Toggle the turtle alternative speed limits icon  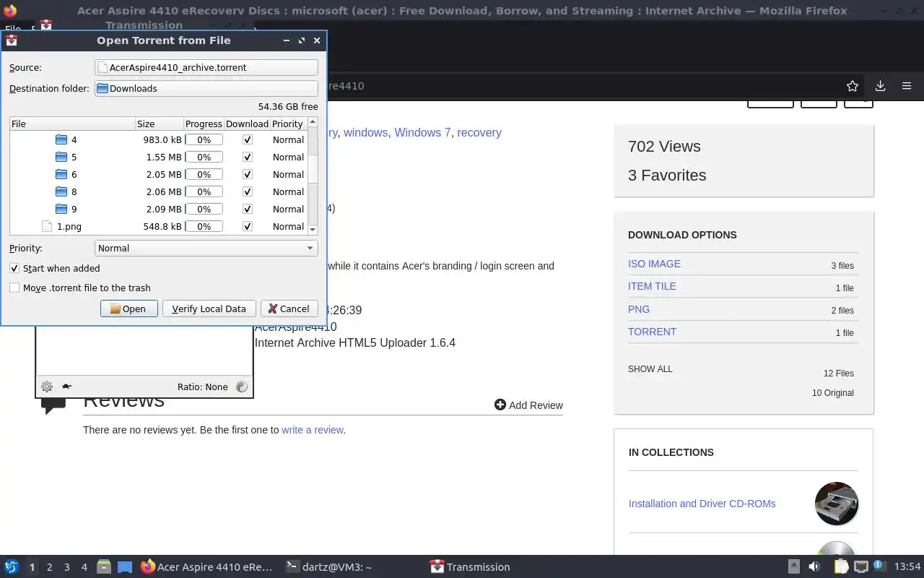point(66,387)
